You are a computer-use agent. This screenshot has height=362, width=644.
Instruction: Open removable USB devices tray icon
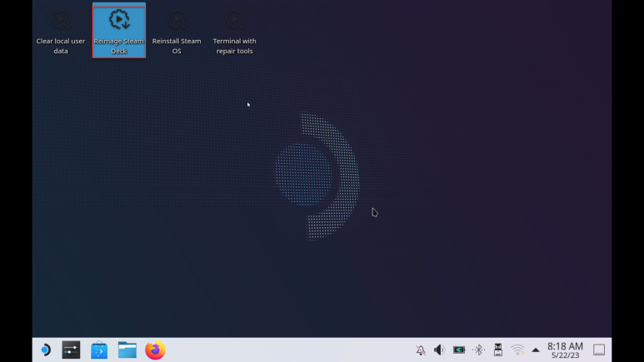[497, 350]
